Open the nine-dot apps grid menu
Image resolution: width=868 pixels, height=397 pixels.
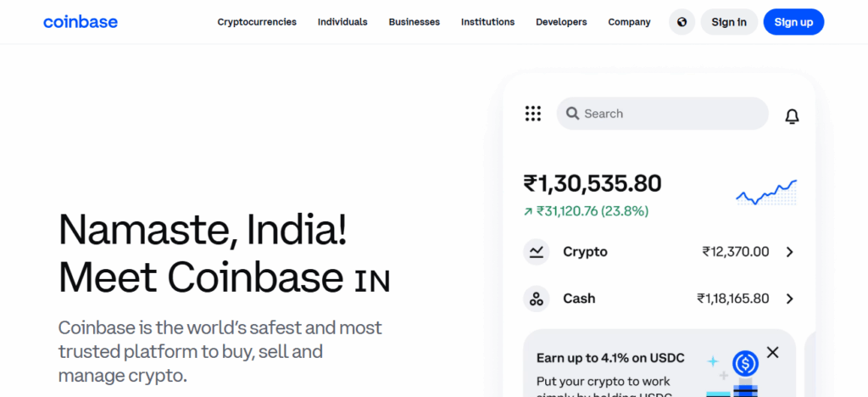coord(533,114)
